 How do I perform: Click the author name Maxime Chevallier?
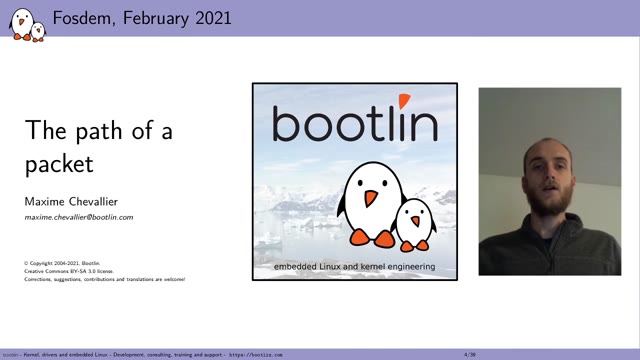[x=71, y=202]
